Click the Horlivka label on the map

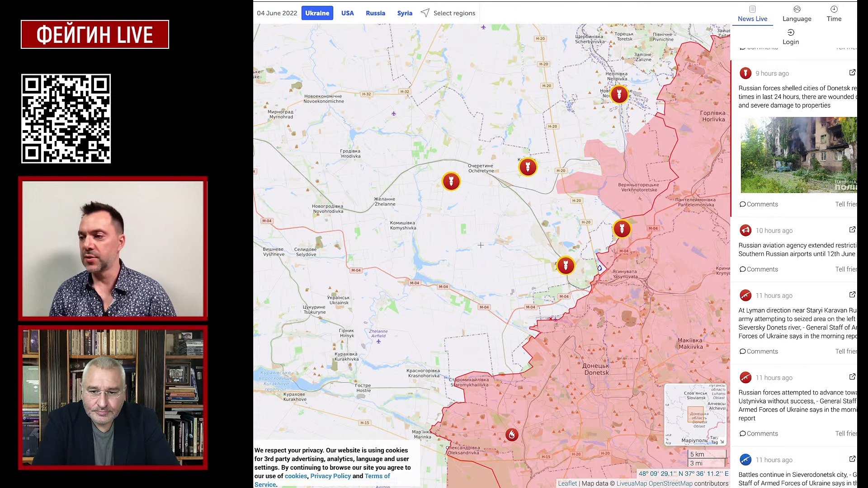click(x=712, y=116)
